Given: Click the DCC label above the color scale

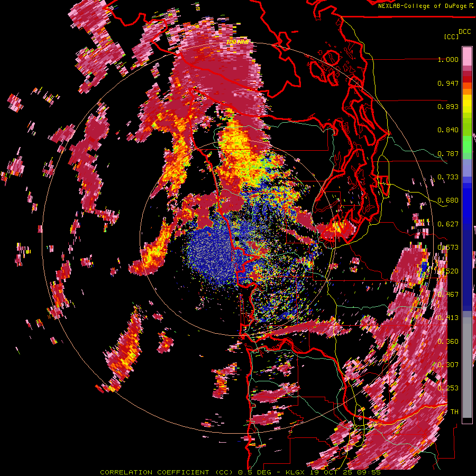Looking at the screenshot, I should click(x=464, y=32).
